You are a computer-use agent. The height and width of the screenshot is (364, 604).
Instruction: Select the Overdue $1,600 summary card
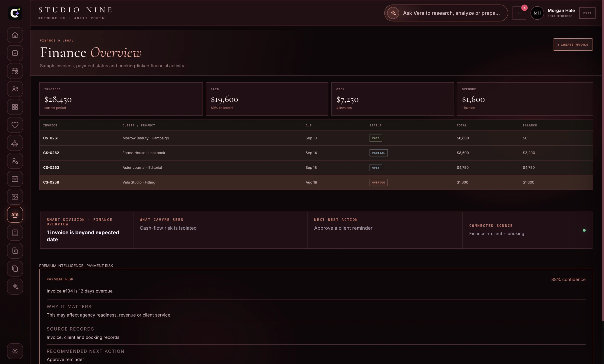pos(525,99)
